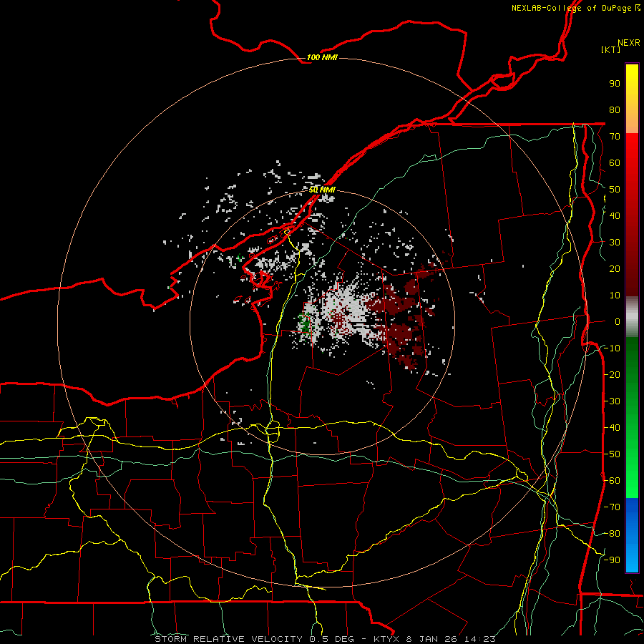Click the -70 value on the velocity scale

click(x=612, y=507)
